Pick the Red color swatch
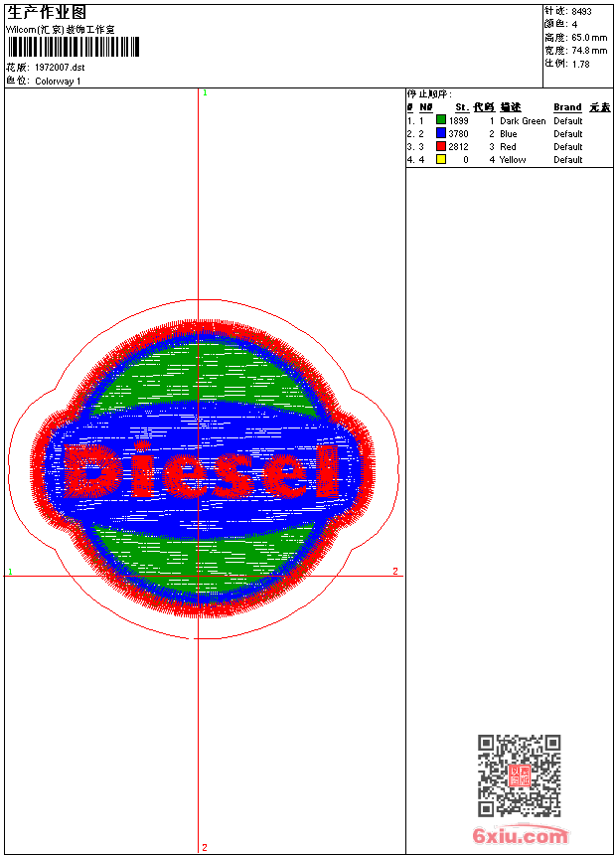 (441, 146)
